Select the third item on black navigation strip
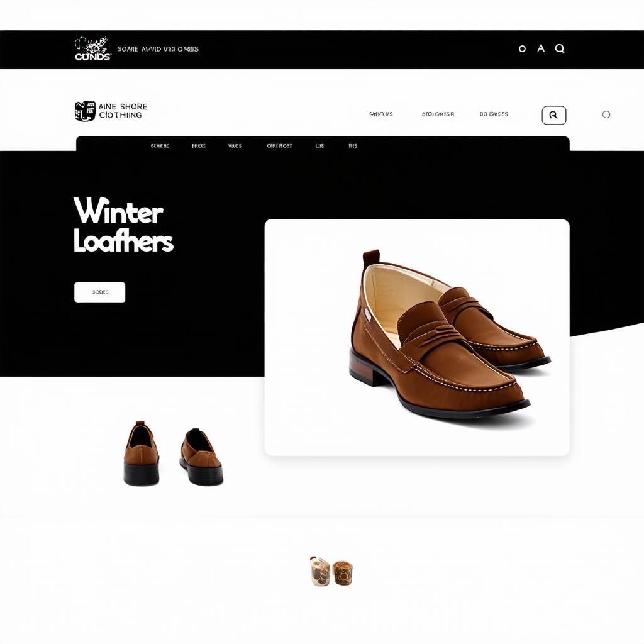This screenshot has width=644, height=644. coord(235,146)
